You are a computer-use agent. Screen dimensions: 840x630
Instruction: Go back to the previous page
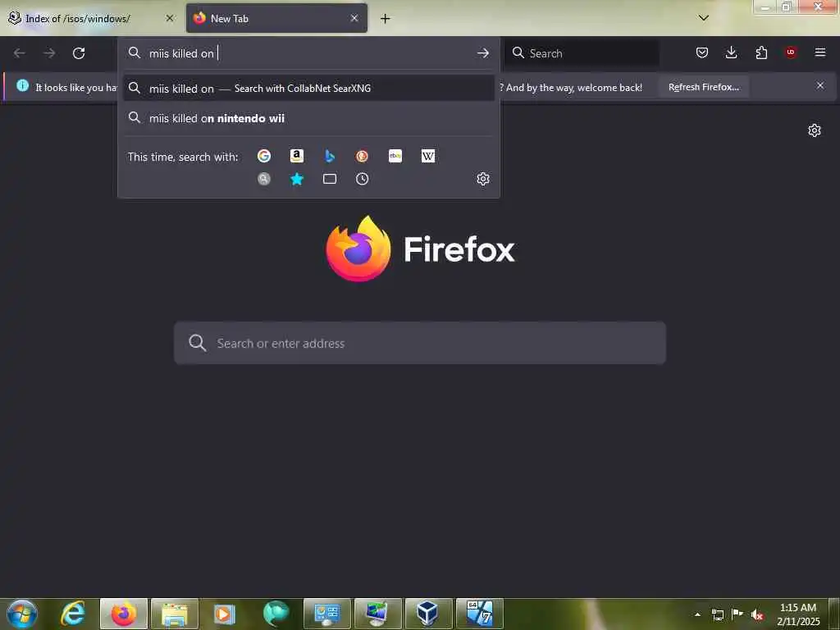[x=20, y=53]
